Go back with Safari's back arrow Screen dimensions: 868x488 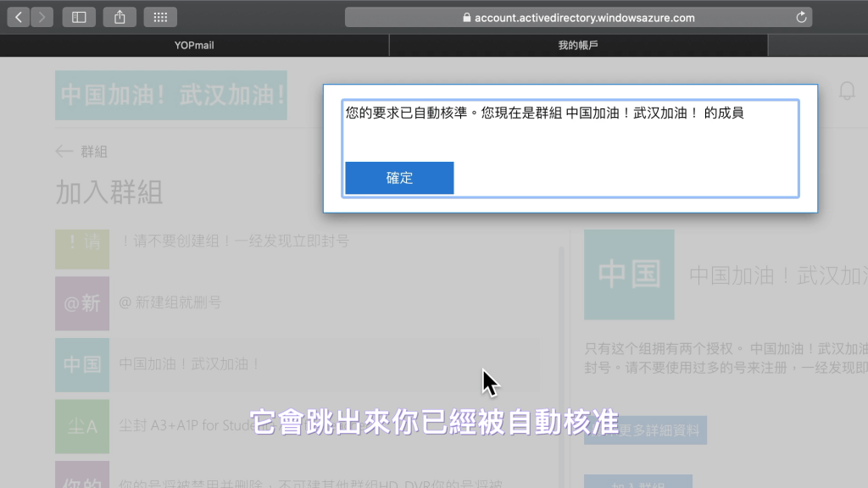[19, 17]
